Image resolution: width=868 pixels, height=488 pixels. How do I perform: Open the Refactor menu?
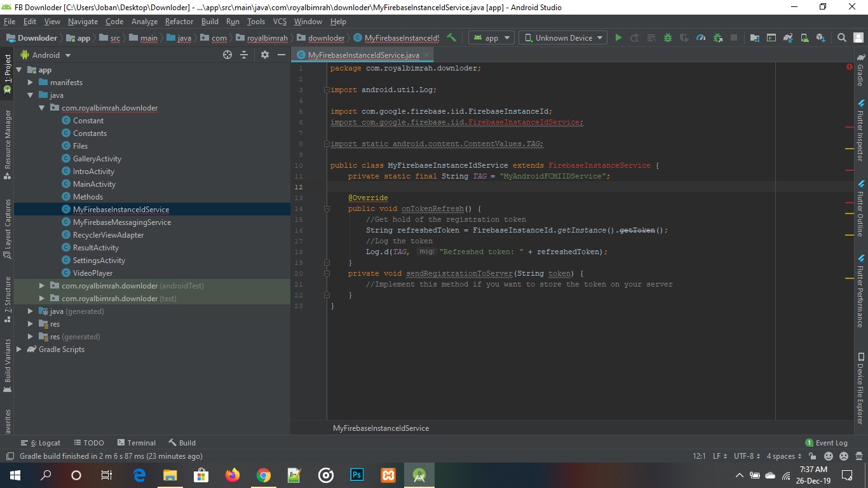click(x=179, y=22)
